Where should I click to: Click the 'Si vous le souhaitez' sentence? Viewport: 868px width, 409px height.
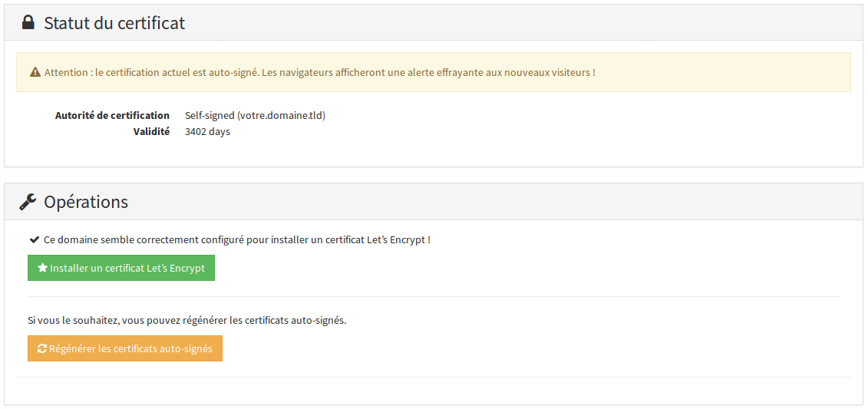point(186,320)
